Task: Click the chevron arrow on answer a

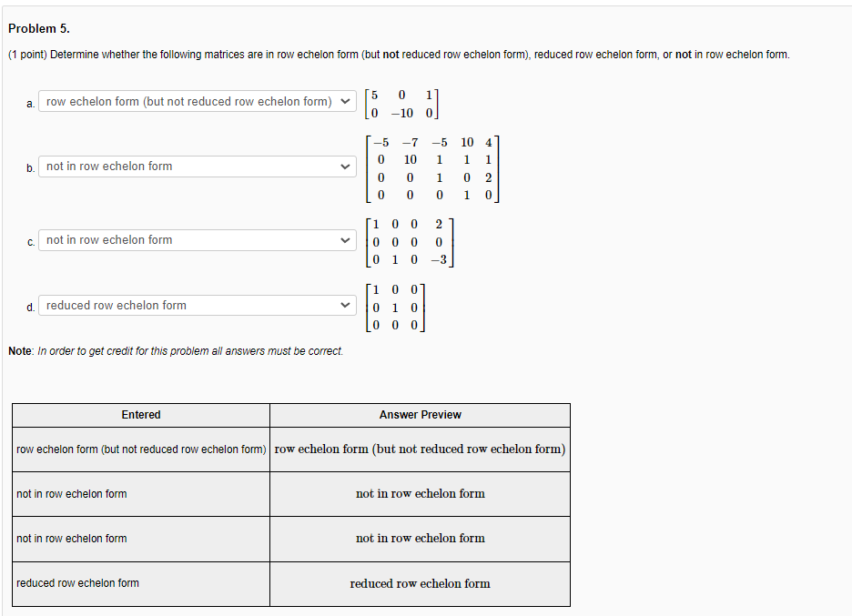Action: [345, 101]
